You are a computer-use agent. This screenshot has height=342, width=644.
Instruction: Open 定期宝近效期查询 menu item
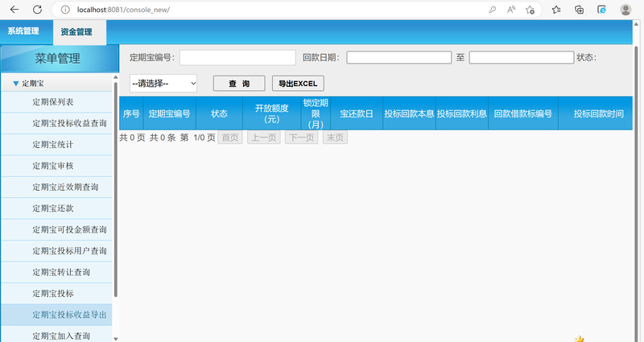56,187
